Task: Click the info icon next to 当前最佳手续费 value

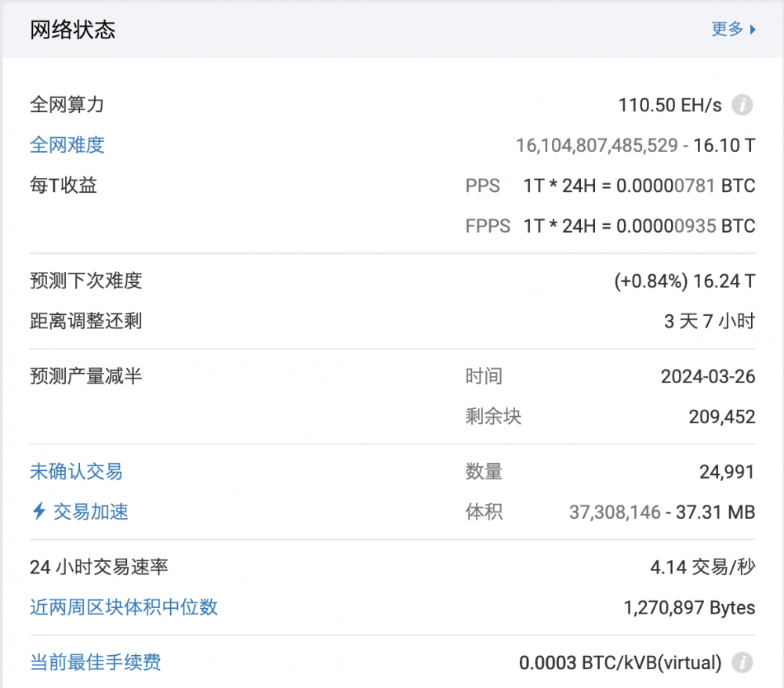Action: pyautogui.click(x=741, y=662)
